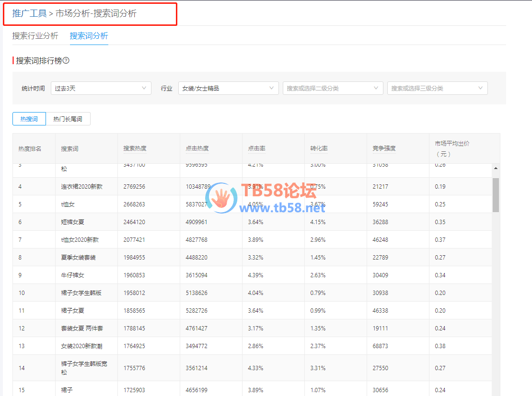Image resolution: width=532 pixels, height=396 pixels.
Task: Click the 搜索词 column header
Action: click(x=69, y=148)
